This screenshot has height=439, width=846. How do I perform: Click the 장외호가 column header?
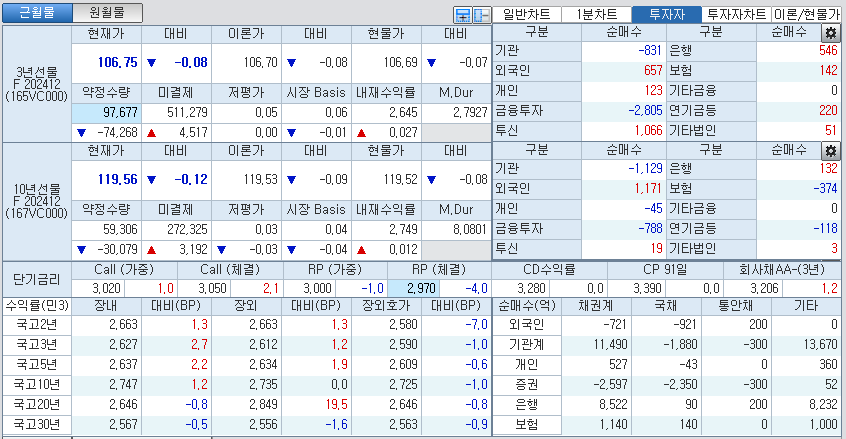pos(386,306)
